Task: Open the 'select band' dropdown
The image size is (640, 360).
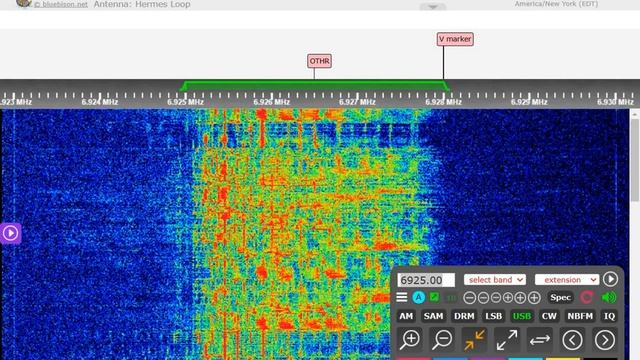Action: (495, 280)
